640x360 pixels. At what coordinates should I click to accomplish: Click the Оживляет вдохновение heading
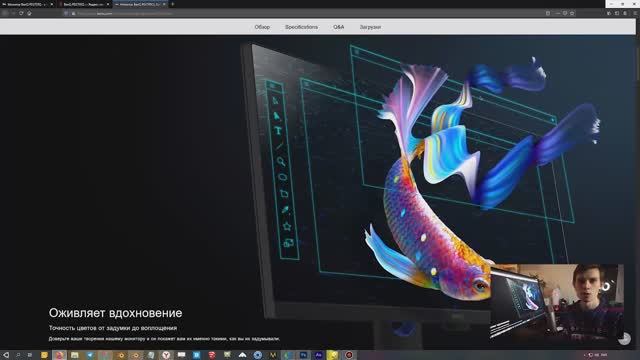click(x=116, y=313)
